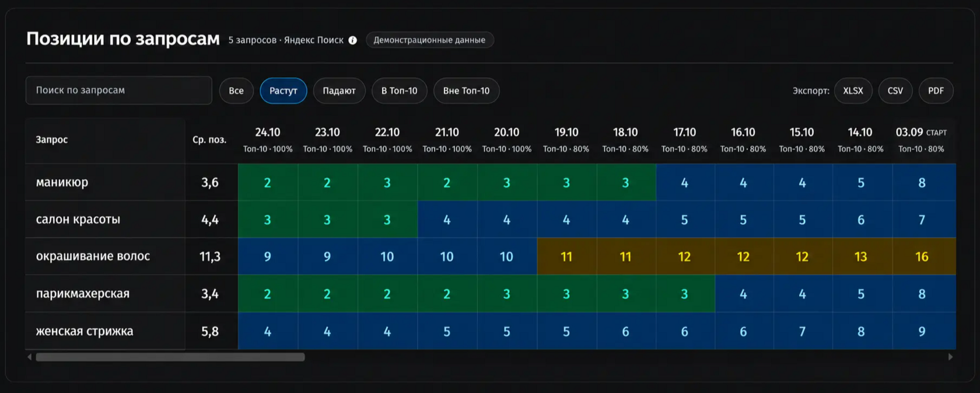Screen dimensions: 980x393
Task: Click женская стрижка position cell for 15.10
Action: pos(803,331)
